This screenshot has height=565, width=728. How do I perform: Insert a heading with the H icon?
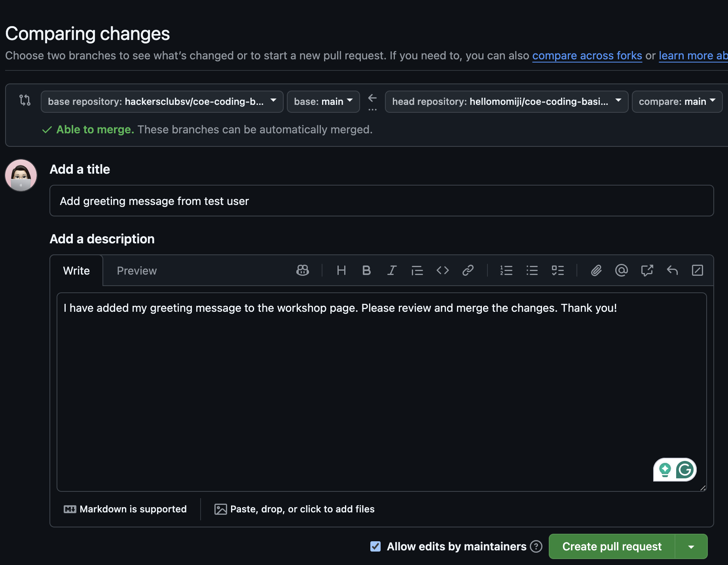click(x=341, y=270)
